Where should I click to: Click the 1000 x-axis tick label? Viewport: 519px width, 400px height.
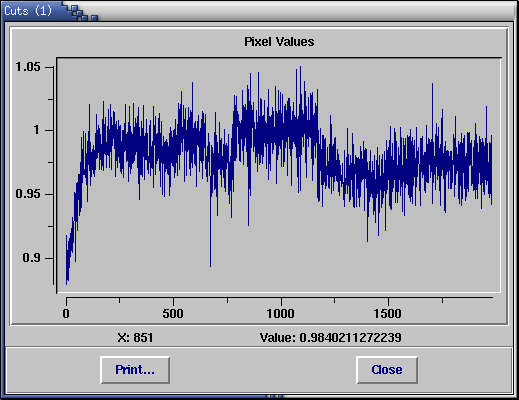[x=281, y=314]
